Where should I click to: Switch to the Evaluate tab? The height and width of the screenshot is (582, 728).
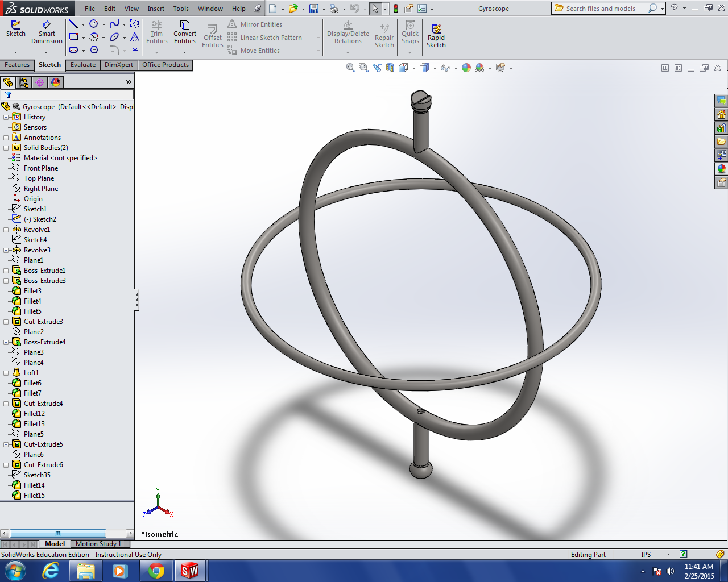(x=83, y=65)
